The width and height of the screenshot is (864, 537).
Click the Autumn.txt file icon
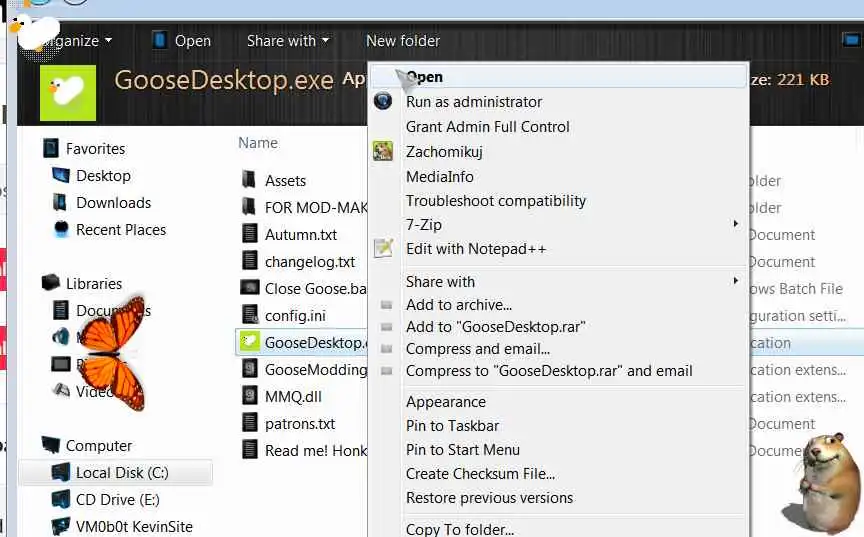click(x=250, y=234)
